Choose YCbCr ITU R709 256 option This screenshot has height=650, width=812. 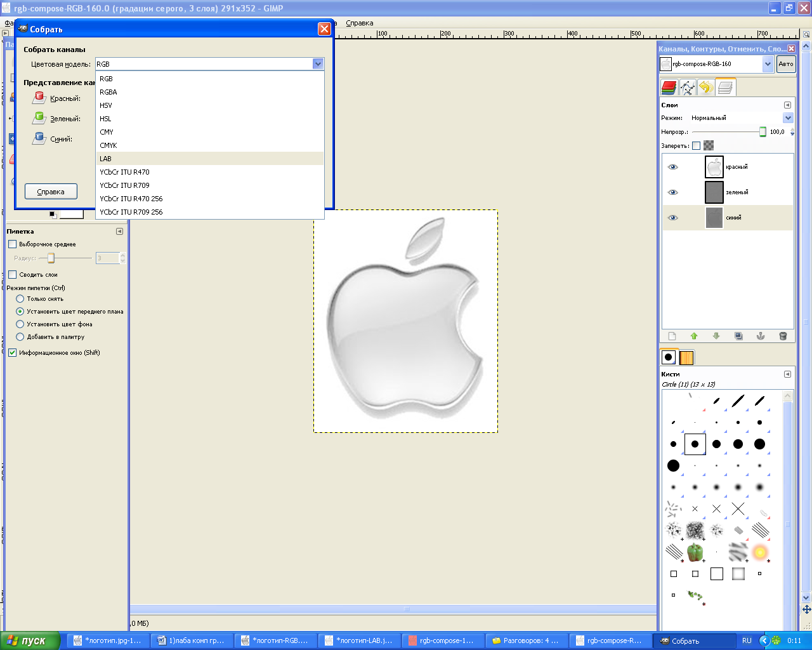210,212
